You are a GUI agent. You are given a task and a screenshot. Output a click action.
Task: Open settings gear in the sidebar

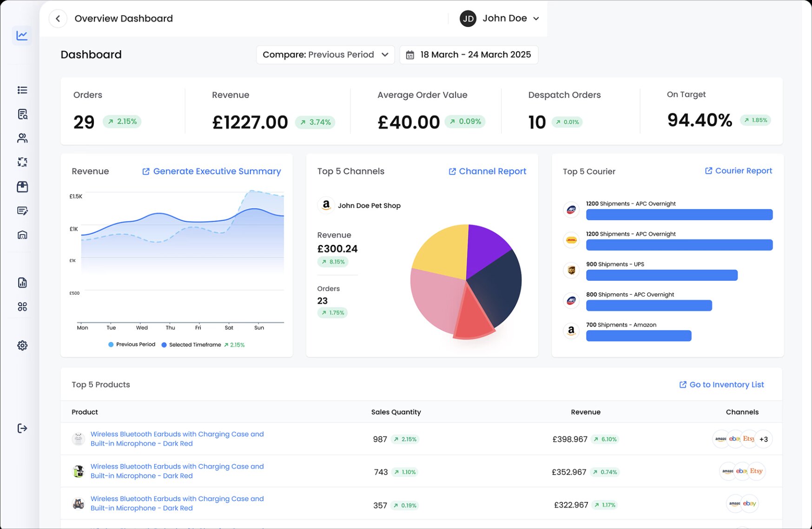pos(22,345)
